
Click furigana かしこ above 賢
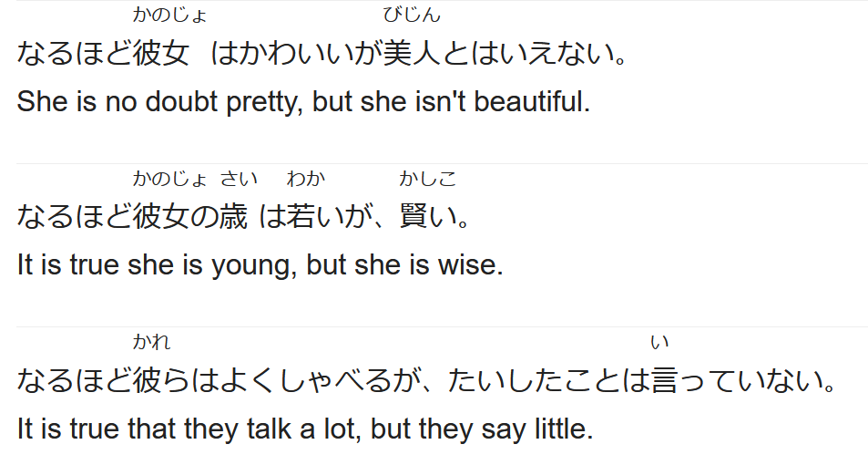click(428, 179)
